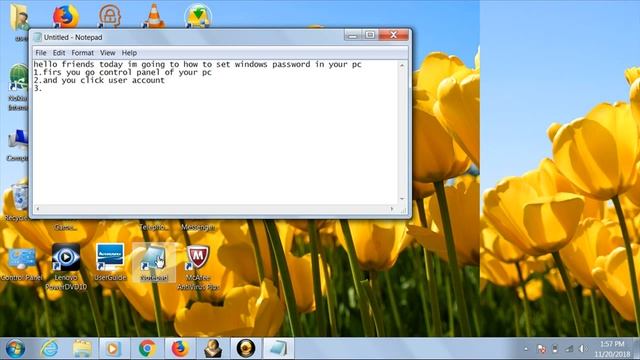Click the horizontal scrollbar left arrow in Notepad

tap(38, 209)
